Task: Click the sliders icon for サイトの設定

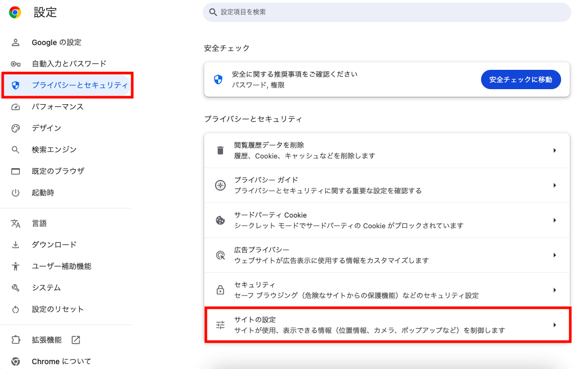Action: click(x=220, y=325)
